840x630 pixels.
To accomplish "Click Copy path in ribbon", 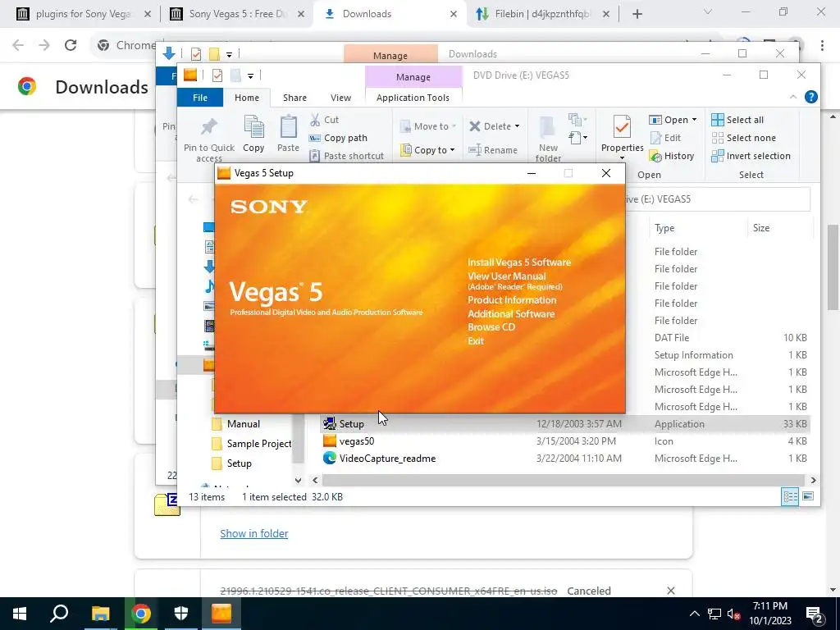I will 339,138.
